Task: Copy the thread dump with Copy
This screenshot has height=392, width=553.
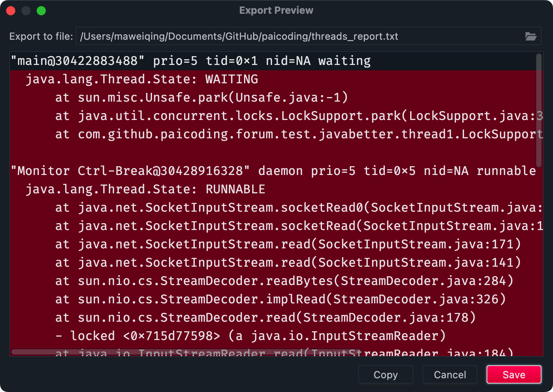Action: coord(385,374)
